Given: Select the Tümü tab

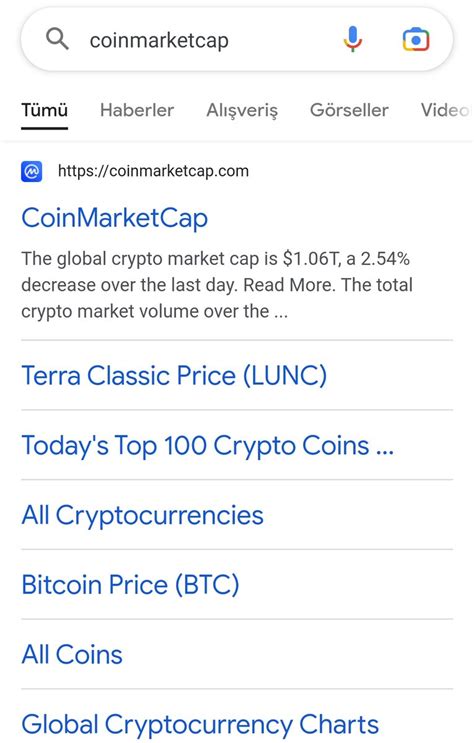Looking at the screenshot, I should [x=45, y=110].
